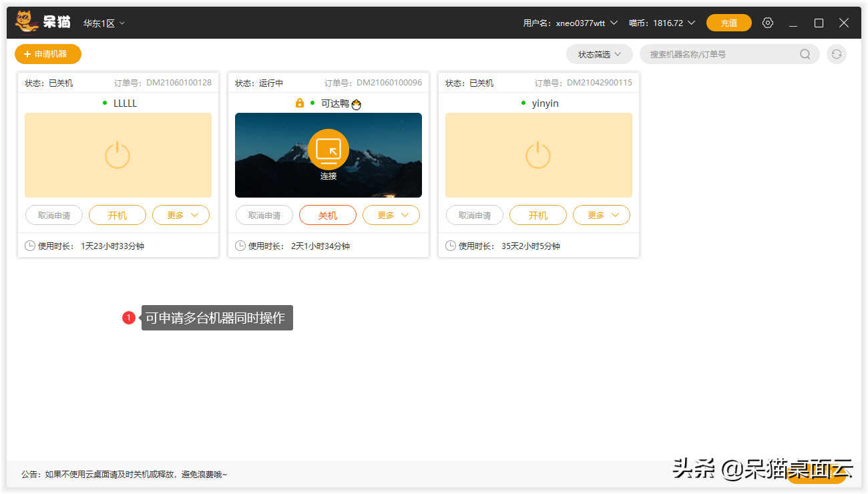This screenshot has height=494, width=868.
Task: Close the 呆猫 window
Action: pos(844,23)
